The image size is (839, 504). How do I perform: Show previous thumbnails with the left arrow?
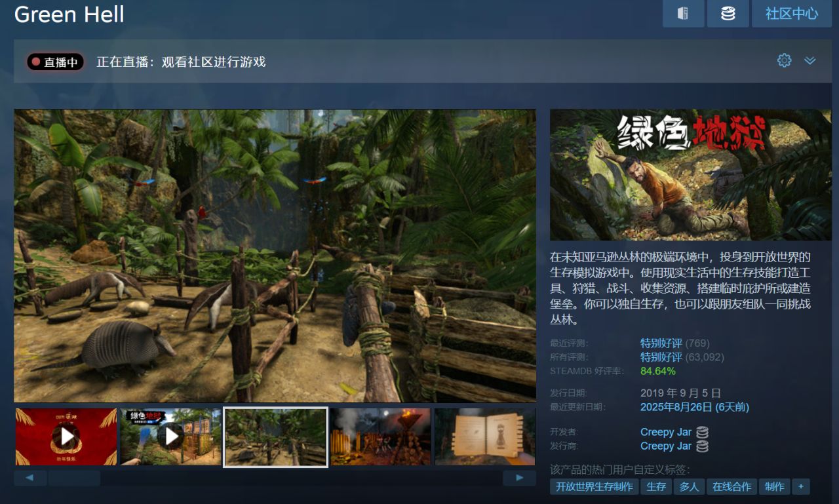point(30,478)
